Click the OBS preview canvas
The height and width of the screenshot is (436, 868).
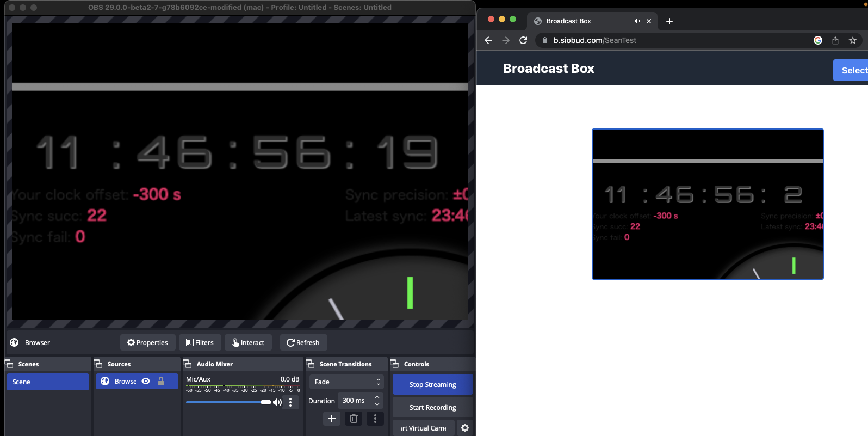(240, 171)
